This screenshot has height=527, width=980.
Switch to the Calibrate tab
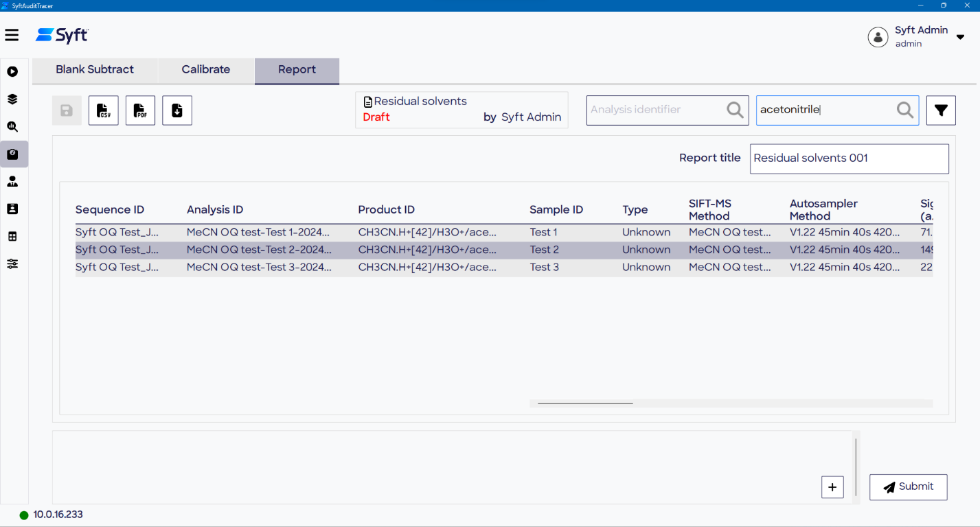[206, 70]
